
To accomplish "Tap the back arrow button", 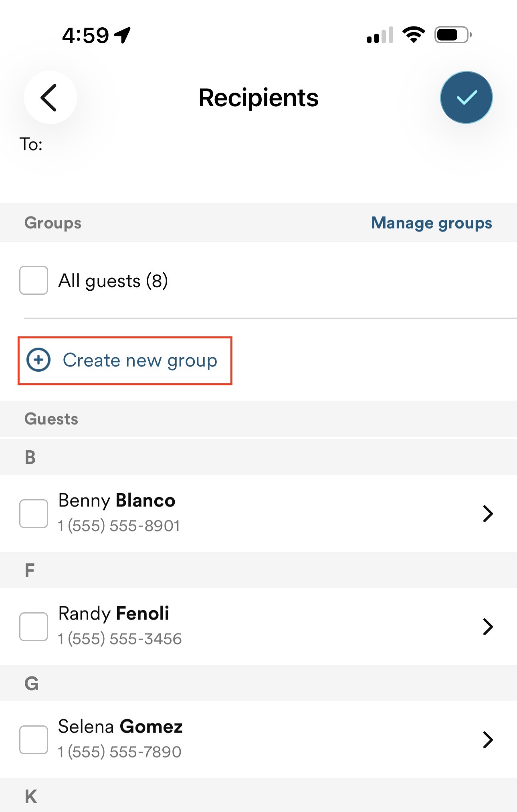I will 50,97.
